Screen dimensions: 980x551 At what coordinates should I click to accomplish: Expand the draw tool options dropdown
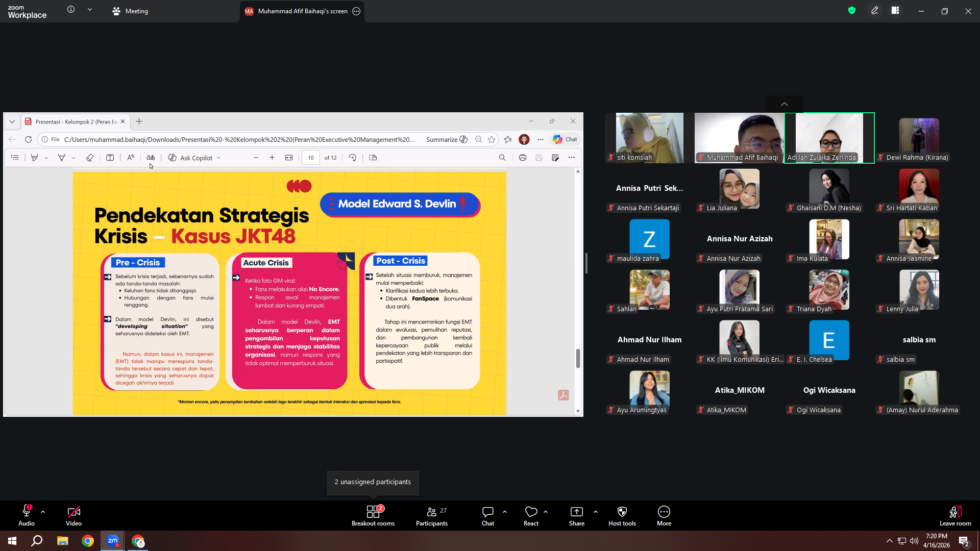[x=73, y=158]
